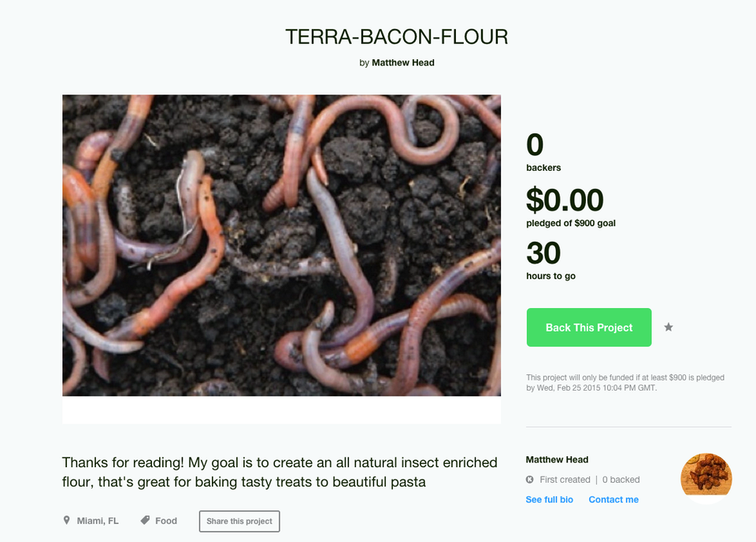This screenshot has width=756, height=542.
Task: Click the Kickstarter badge beside First created
Action: (x=530, y=479)
